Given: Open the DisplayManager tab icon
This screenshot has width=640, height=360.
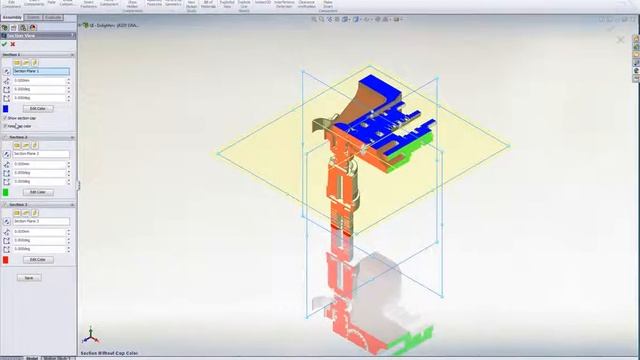Looking at the screenshot, I should pyautogui.click(x=33, y=28).
